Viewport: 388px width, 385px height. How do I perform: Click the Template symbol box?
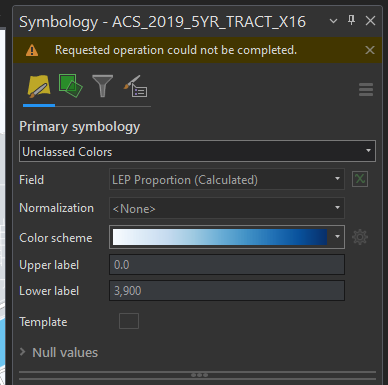tap(129, 321)
